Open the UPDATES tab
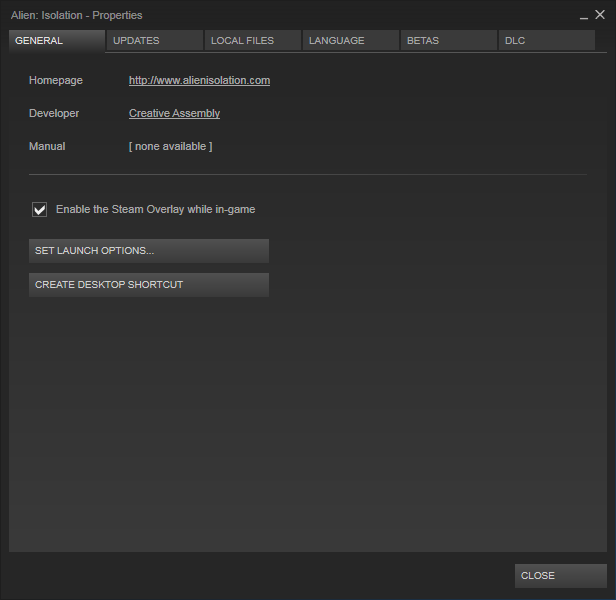 pos(155,40)
